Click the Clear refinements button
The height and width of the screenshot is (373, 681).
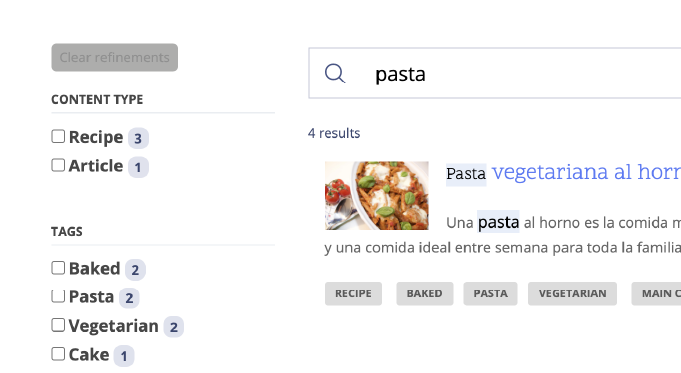click(x=115, y=57)
